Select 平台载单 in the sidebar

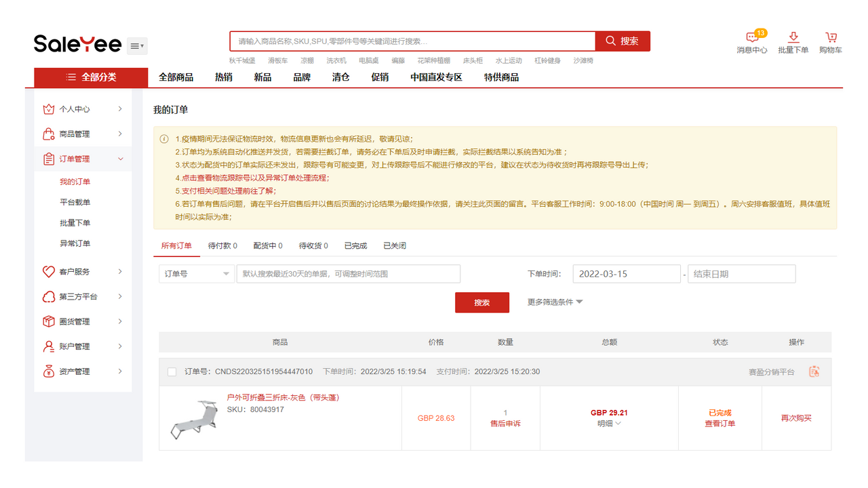click(x=75, y=203)
